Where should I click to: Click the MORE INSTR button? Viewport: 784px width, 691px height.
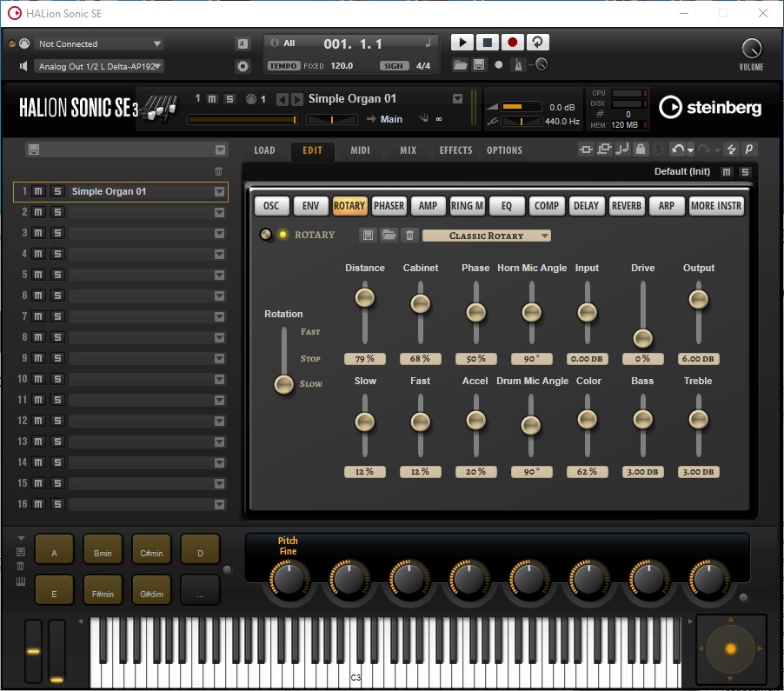[716, 206]
